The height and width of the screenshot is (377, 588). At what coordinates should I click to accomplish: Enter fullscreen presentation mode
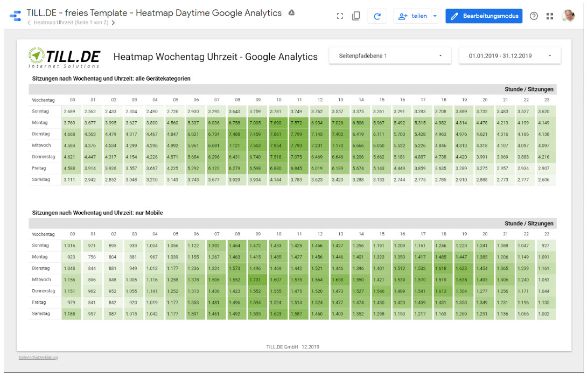coord(340,16)
